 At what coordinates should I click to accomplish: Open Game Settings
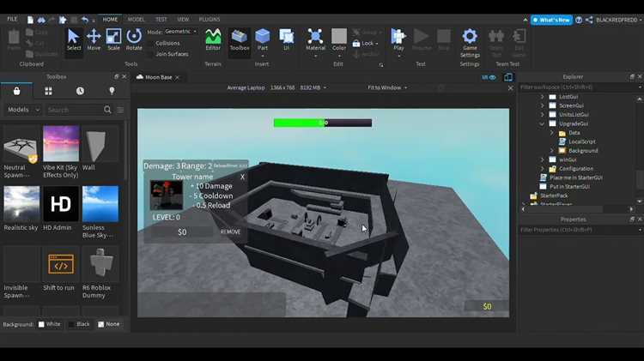pos(470,43)
